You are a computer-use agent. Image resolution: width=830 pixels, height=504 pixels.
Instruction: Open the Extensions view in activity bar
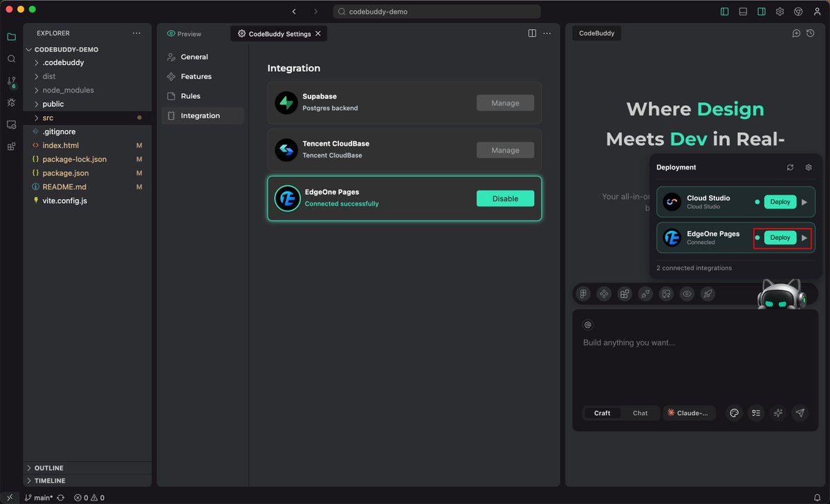[x=11, y=147]
